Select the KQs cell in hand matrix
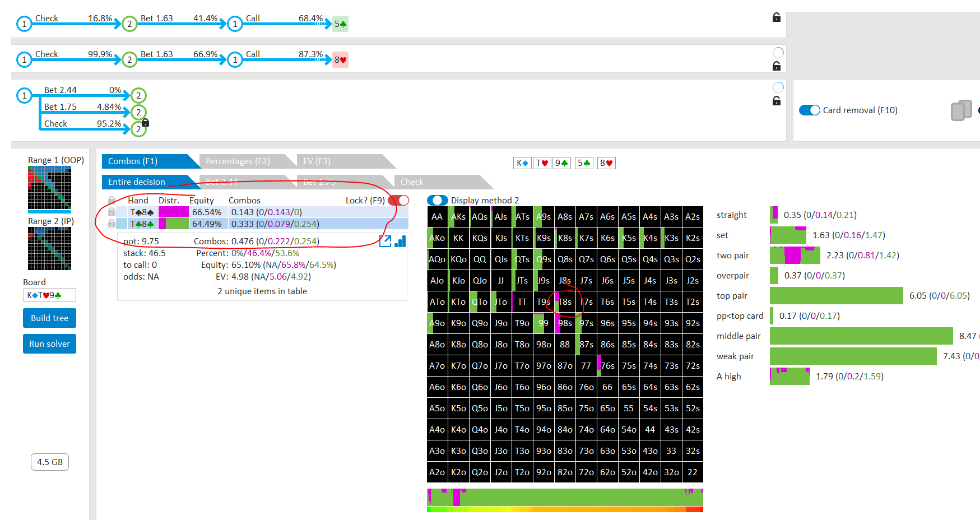 [x=480, y=238]
